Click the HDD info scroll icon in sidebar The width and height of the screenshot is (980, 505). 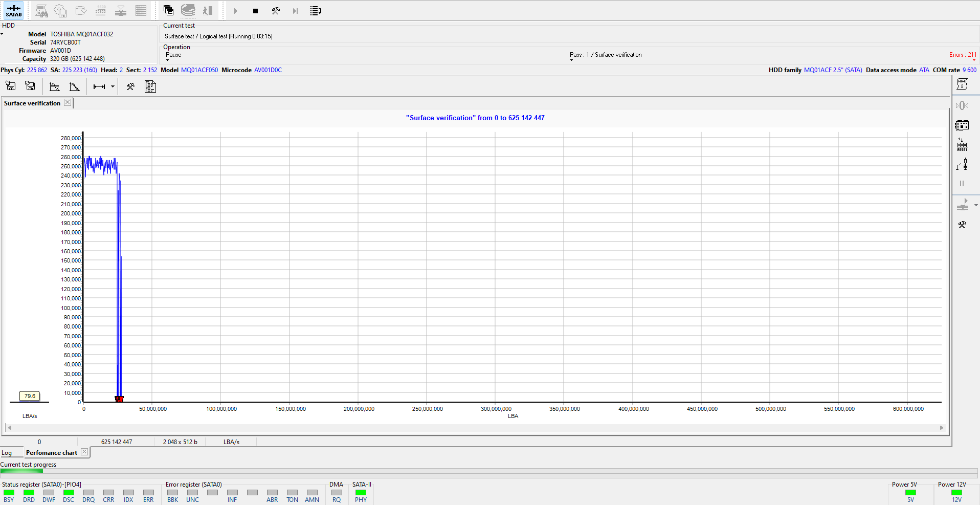click(x=962, y=84)
